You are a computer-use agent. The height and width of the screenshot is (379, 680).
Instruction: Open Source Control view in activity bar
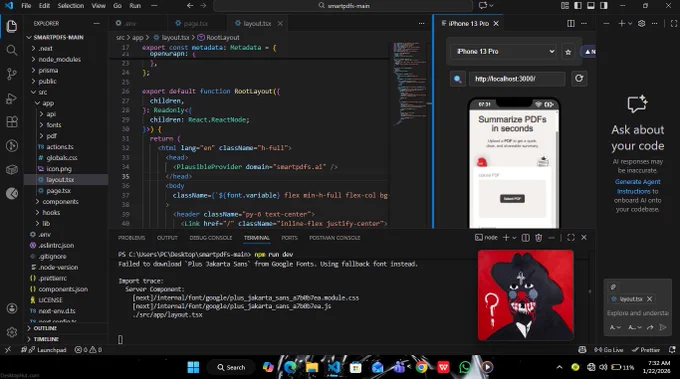point(12,74)
